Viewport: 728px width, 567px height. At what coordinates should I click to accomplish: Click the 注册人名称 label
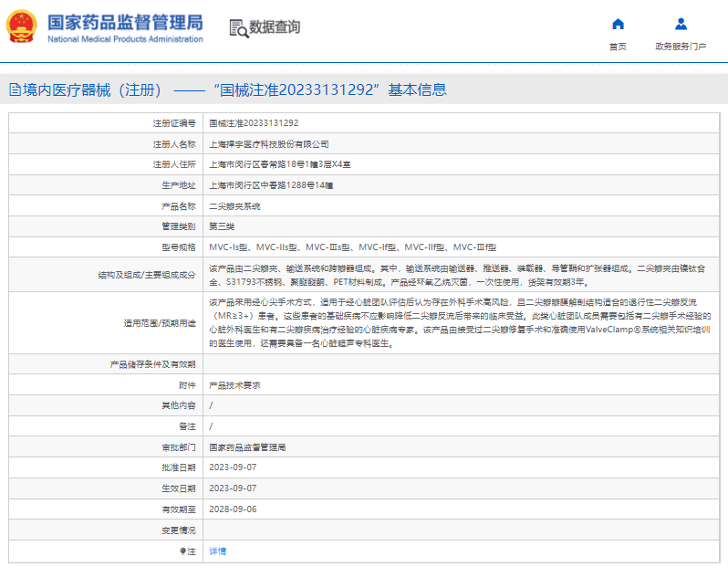[174, 144]
